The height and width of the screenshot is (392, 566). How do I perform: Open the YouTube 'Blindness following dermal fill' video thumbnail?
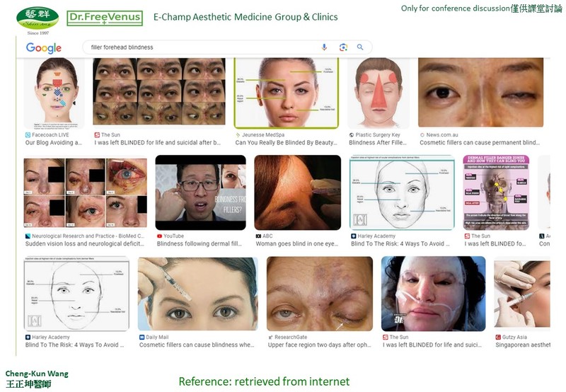click(201, 192)
